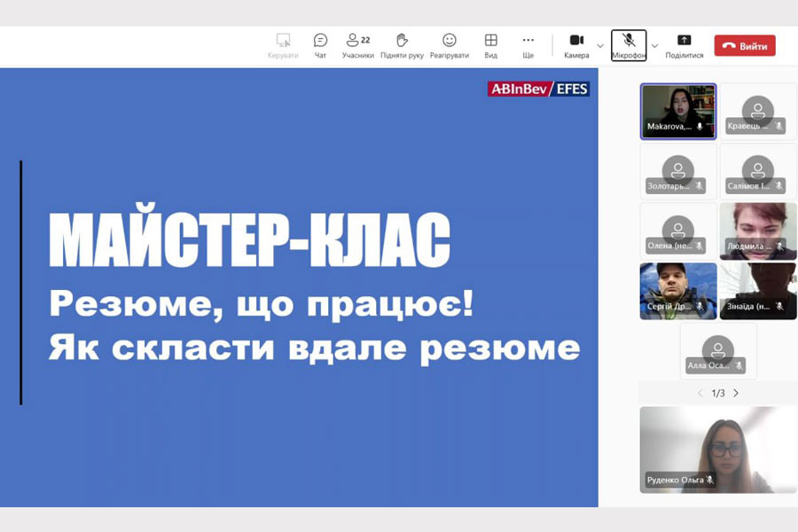Change layout via Вид icon
The height and width of the screenshot is (532, 798).
click(x=490, y=45)
